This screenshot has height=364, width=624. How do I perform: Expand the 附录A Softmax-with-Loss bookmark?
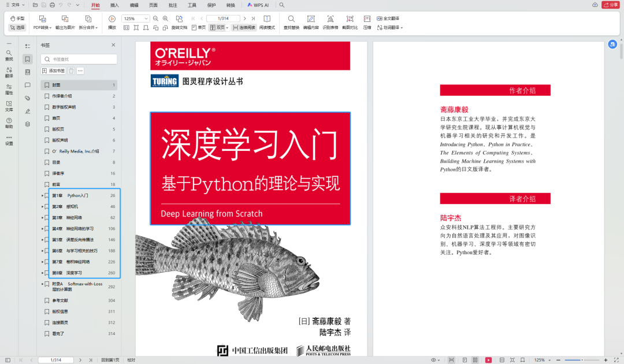click(x=43, y=284)
